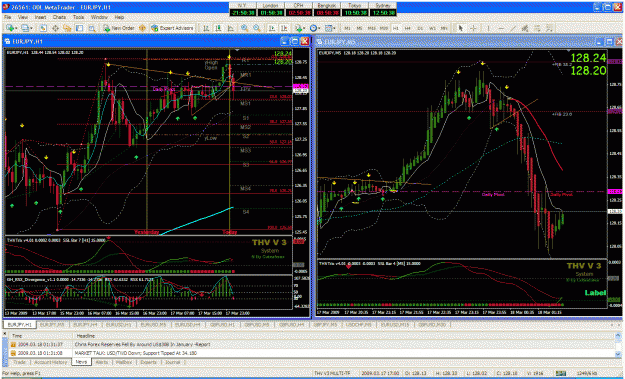
Task: Select the M5 timeframe button
Action: pyautogui.click(x=360, y=28)
